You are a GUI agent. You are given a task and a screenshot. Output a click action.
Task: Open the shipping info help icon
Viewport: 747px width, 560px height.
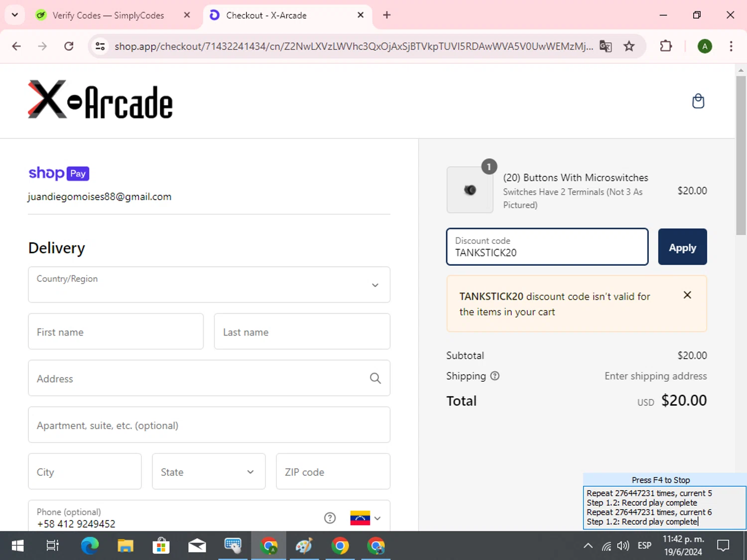pyautogui.click(x=495, y=376)
